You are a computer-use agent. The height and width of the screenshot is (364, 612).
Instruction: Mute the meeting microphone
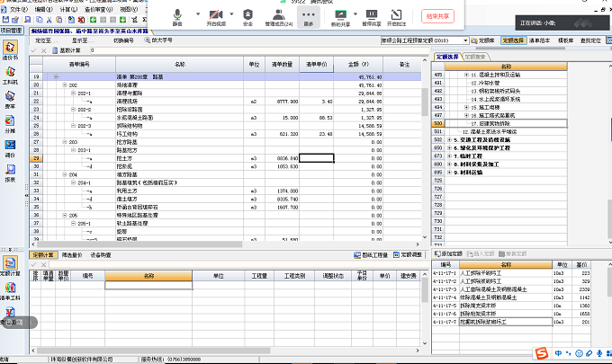(177, 18)
